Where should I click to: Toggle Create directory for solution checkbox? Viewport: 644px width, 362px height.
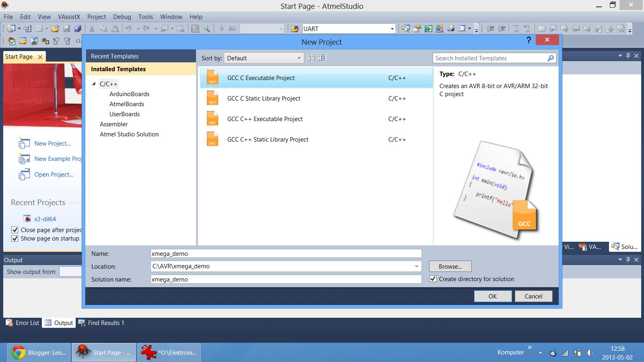433,279
